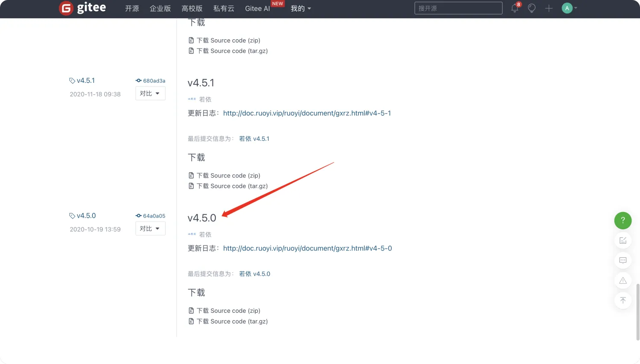Download v4.5.0 Source code (tar.gz)

[x=232, y=321]
